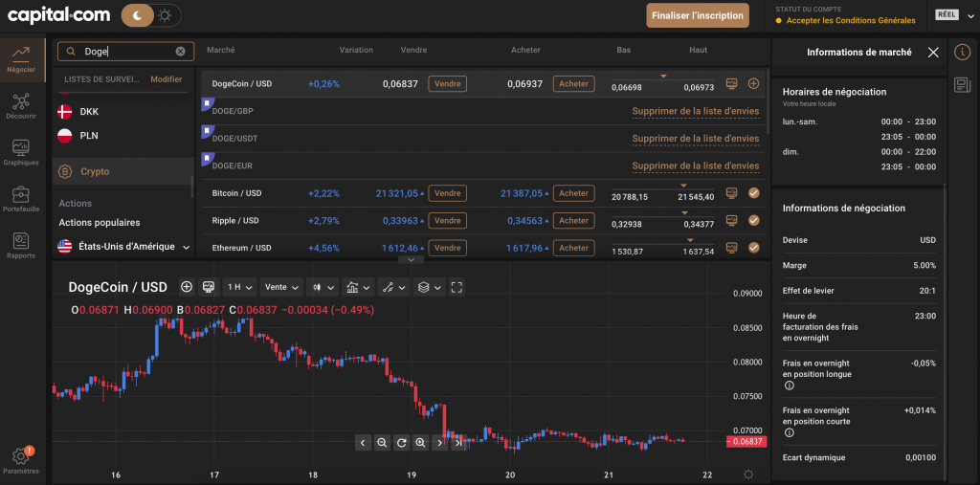Image resolution: width=980 pixels, height=485 pixels.
Task: Open Paramètres in the sidebar
Action: tap(22, 461)
